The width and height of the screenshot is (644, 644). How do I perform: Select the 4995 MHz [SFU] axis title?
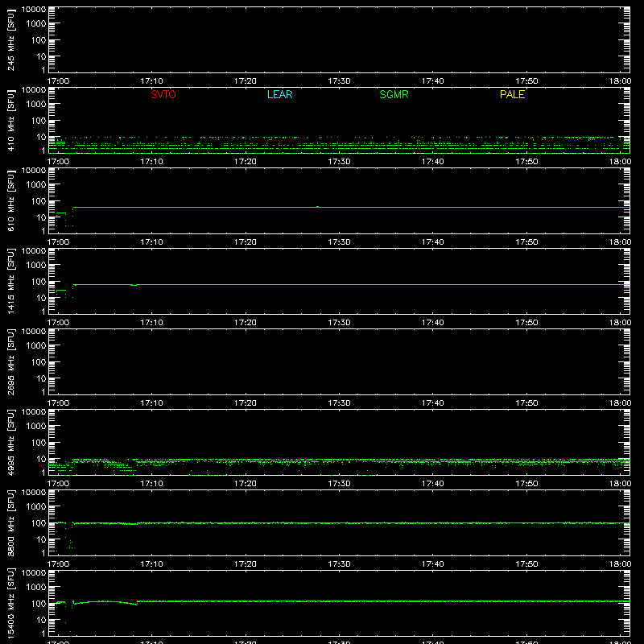(x=11, y=442)
